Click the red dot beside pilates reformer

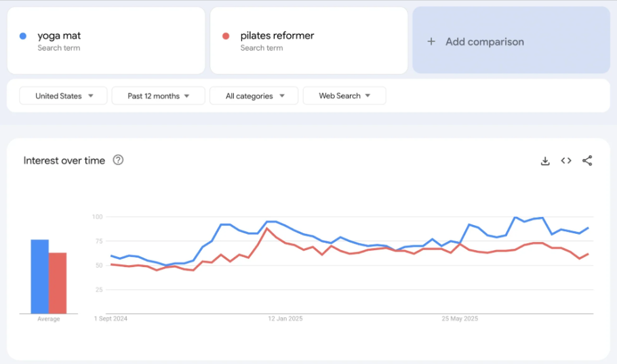(226, 36)
